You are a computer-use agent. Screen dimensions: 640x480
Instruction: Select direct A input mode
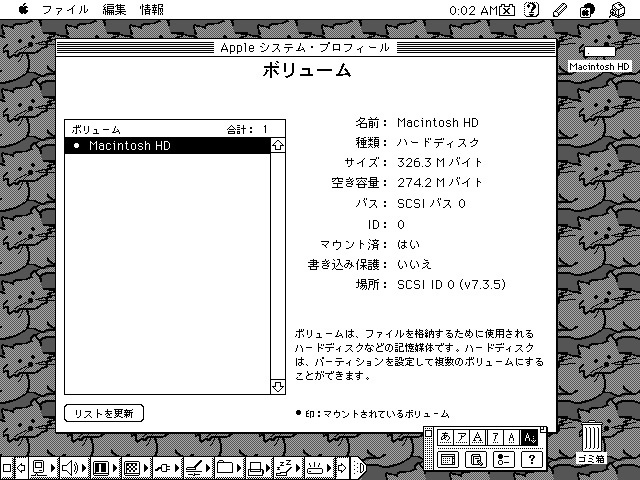529,438
